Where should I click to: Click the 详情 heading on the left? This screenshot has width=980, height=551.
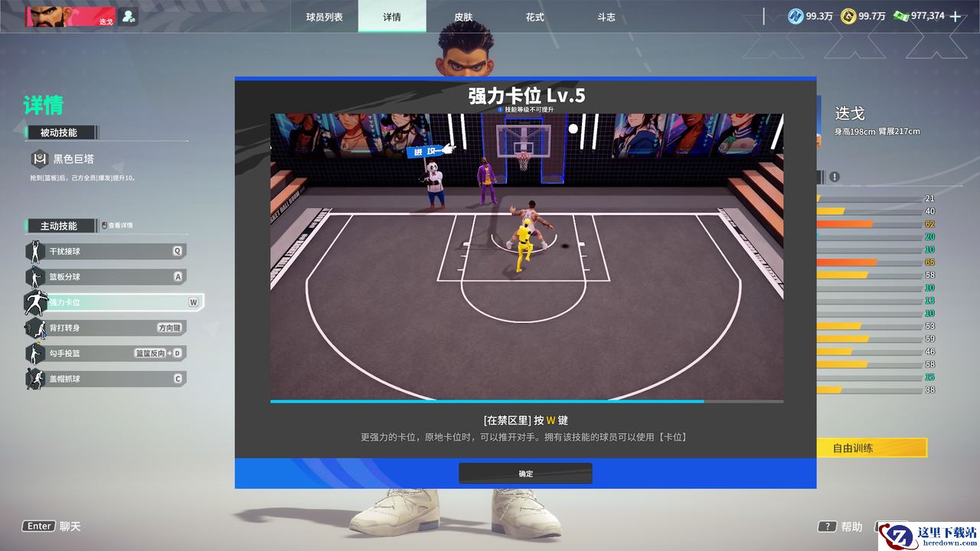coord(44,105)
